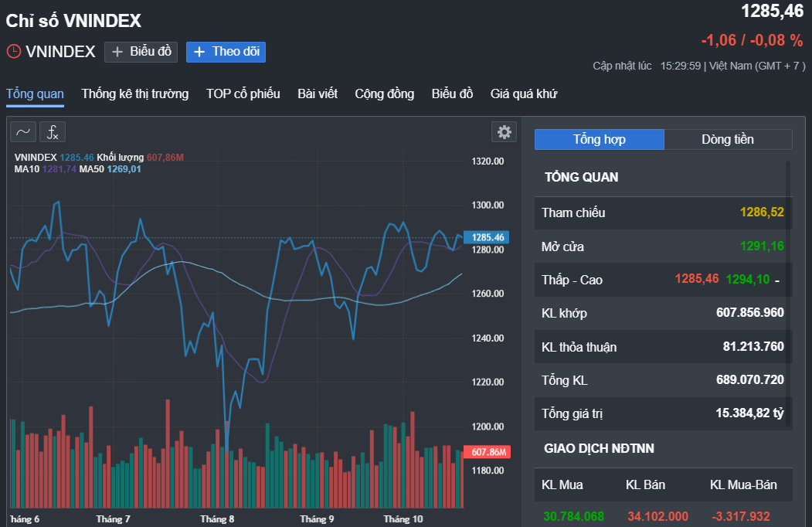This screenshot has height=527, width=812.
Task: Click the blue Theo dõi follow button
Action: point(226,52)
